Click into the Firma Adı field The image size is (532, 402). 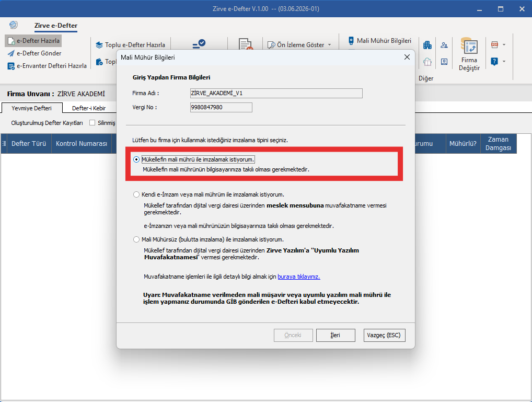276,93
